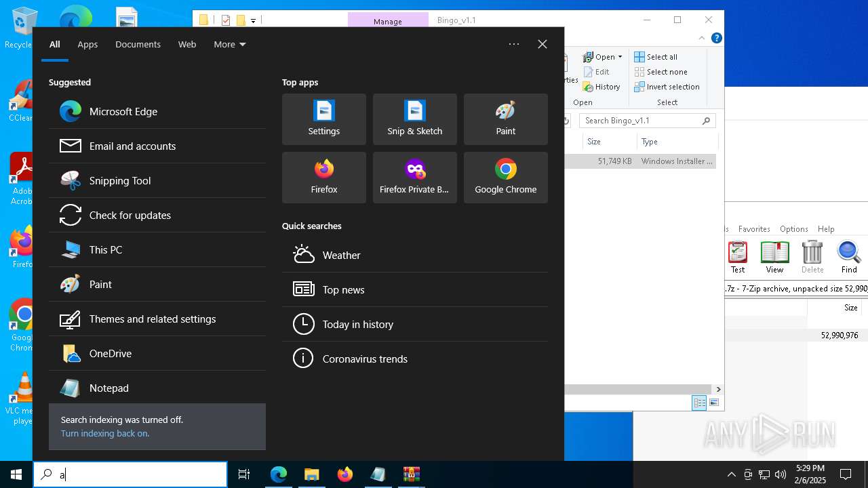Click History in Explorer ribbon
This screenshot has width=868, height=488.
601,87
